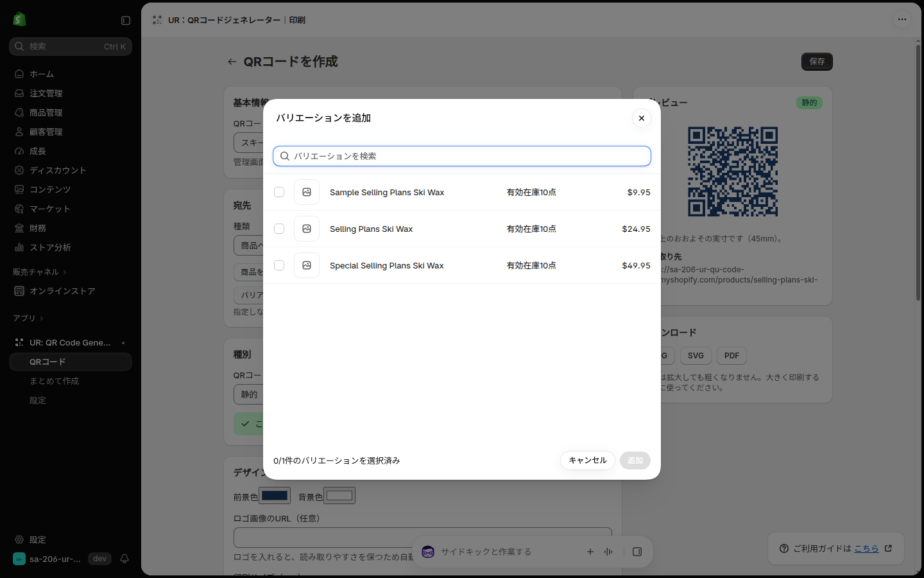The image size is (924, 578).
Task: Open 商品管理 in the sidebar
Action: (x=71, y=112)
